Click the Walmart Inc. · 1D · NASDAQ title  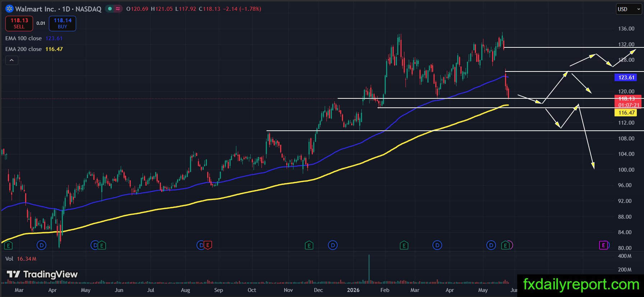(58, 9)
